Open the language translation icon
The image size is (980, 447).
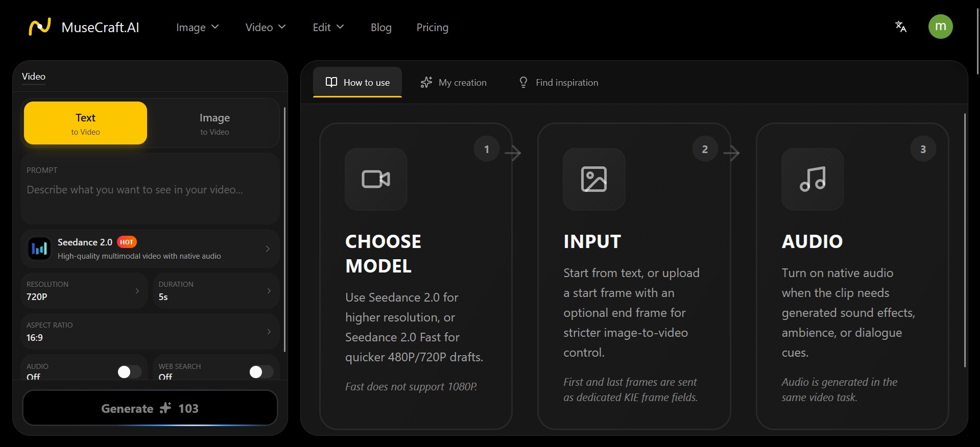click(x=901, y=27)
